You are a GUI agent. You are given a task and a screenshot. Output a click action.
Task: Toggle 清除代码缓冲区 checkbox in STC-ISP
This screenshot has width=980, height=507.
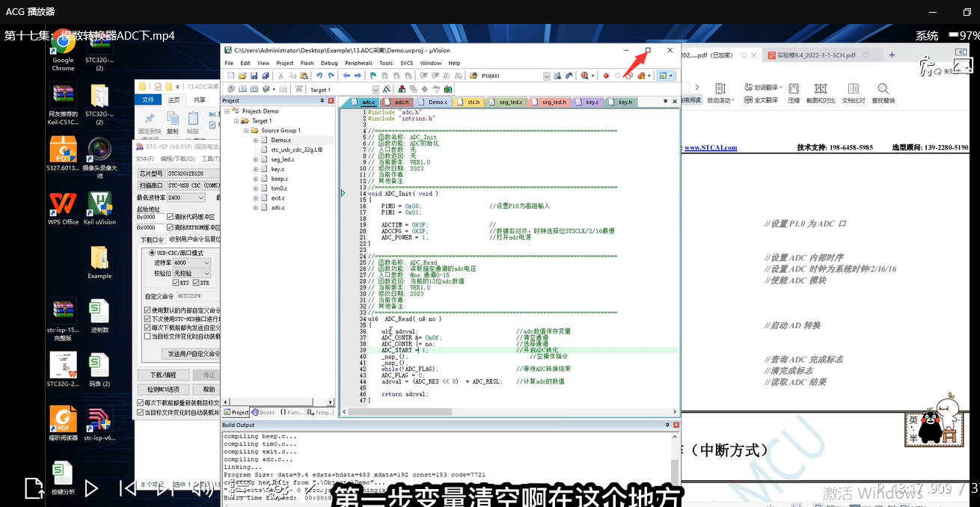tap(170, 217)
